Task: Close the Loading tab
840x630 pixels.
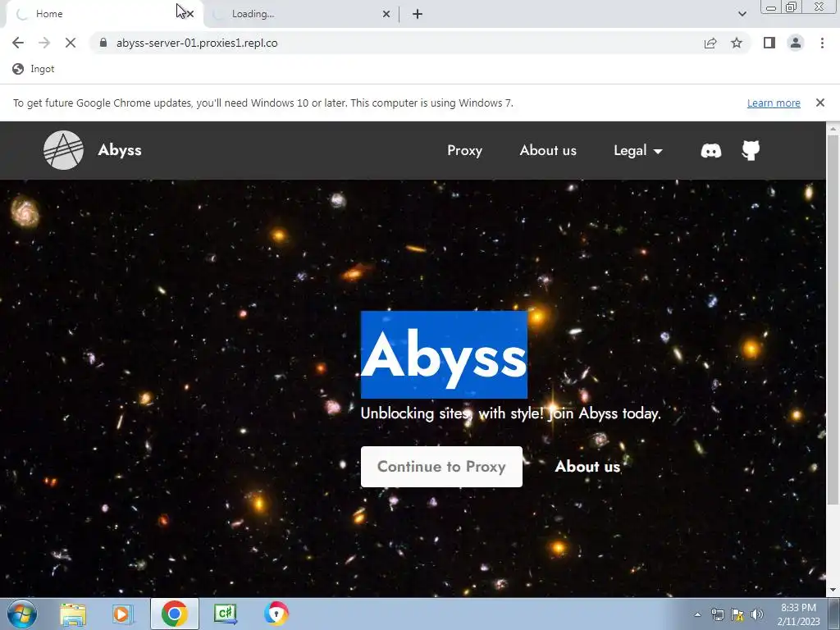Action: coord(386,14)
